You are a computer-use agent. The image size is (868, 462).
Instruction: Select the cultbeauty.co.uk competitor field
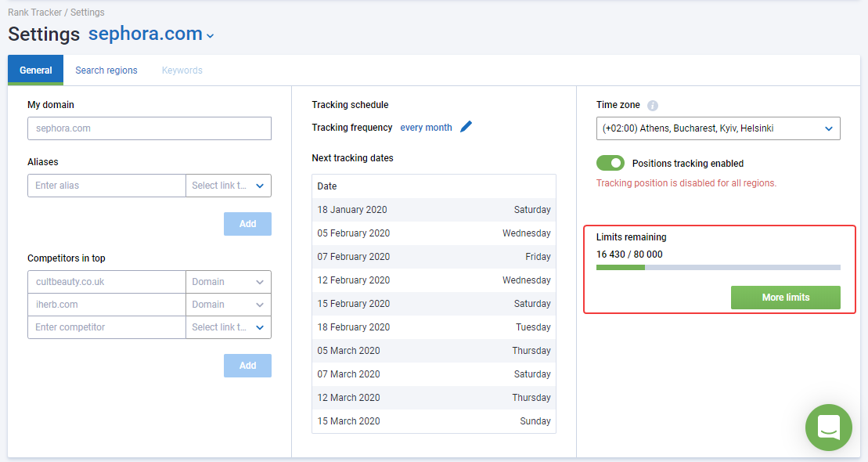(x=107, y=282)
